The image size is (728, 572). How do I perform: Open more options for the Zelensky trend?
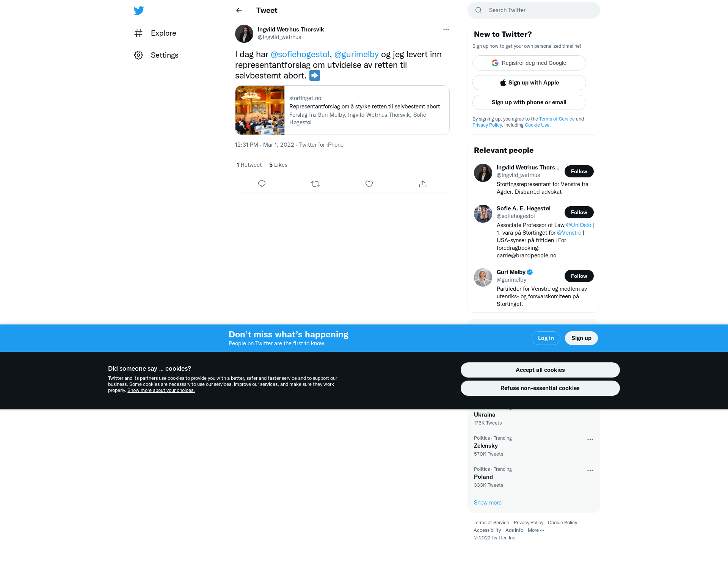[x=590, y=439]
